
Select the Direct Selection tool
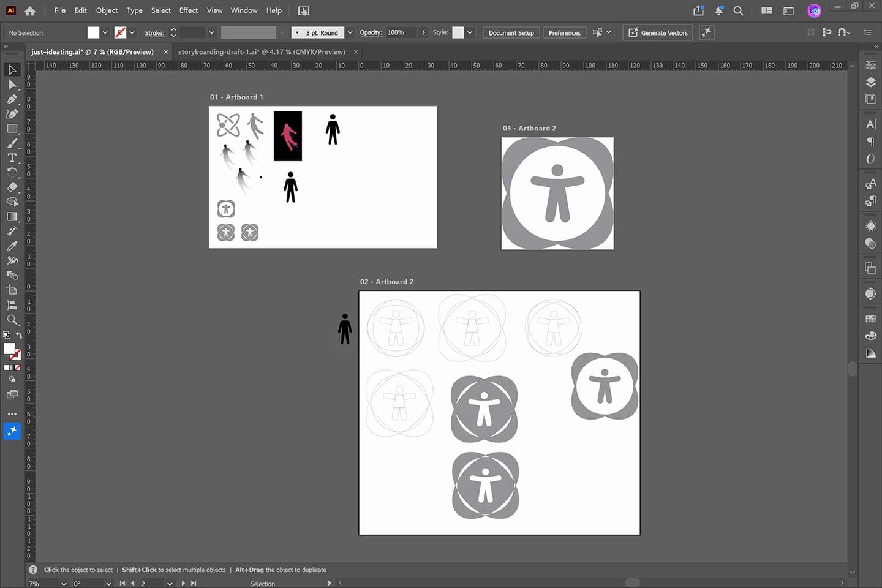[12, 85]
